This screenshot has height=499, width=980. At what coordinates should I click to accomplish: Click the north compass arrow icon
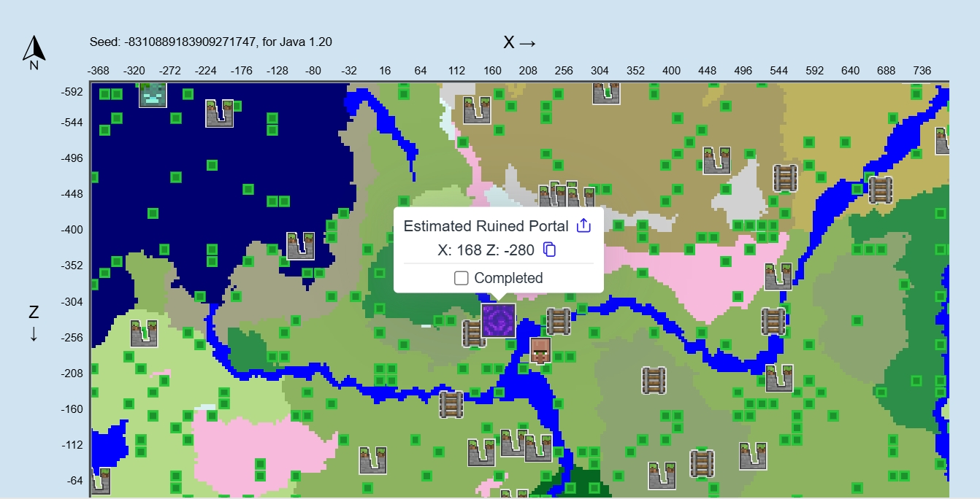(34, 51)
